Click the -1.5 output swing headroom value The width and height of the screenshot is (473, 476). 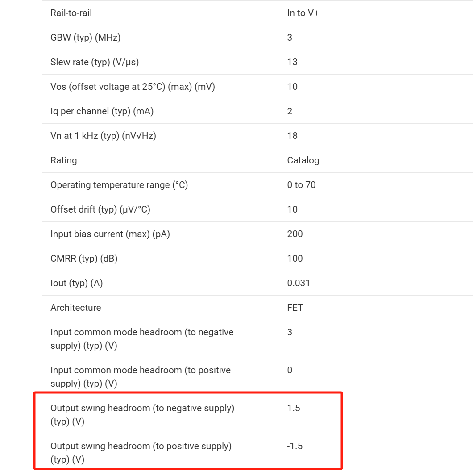[x=295, y=446]
